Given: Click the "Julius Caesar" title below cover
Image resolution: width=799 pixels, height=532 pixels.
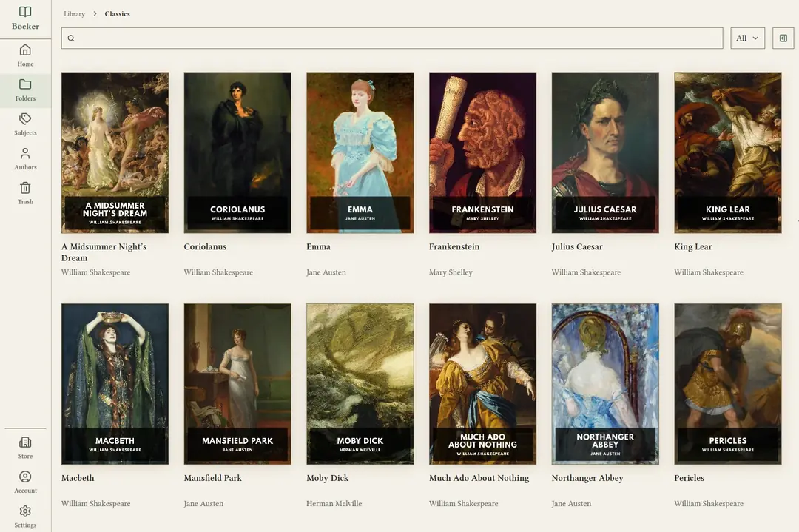Looking at the screenshot, I should [x=577, y=246].
